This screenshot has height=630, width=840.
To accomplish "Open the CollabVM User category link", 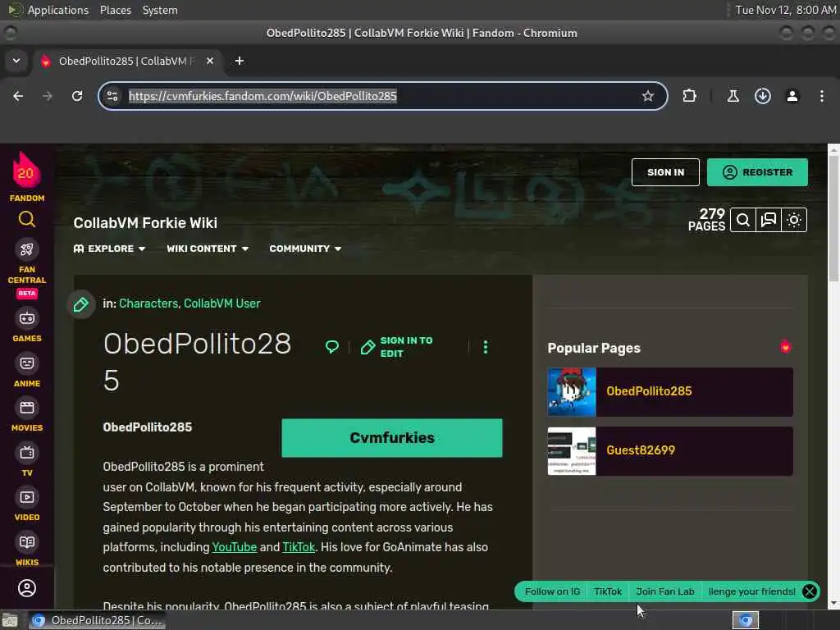I will tap(221, 304).
